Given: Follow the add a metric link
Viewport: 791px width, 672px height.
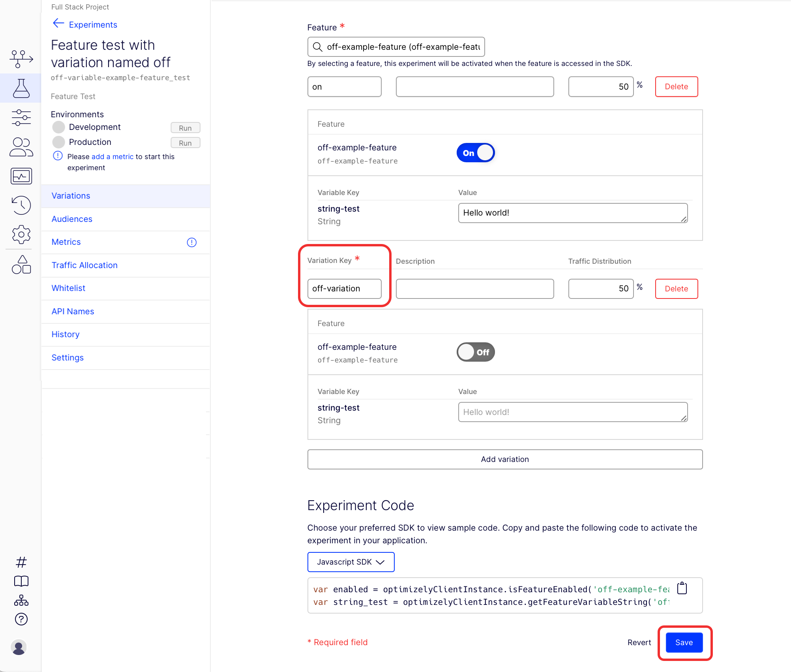Looking at the screenshot, I should [x=112, y=157].
